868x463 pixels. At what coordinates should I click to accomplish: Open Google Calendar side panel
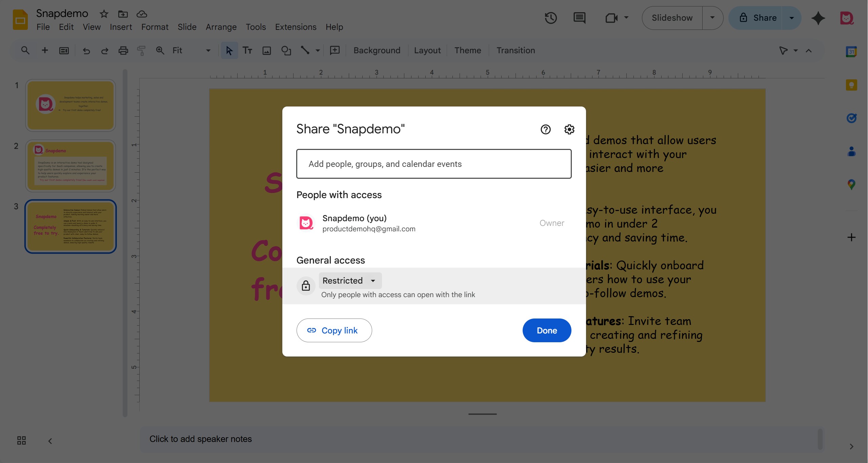tap(851, 52)
